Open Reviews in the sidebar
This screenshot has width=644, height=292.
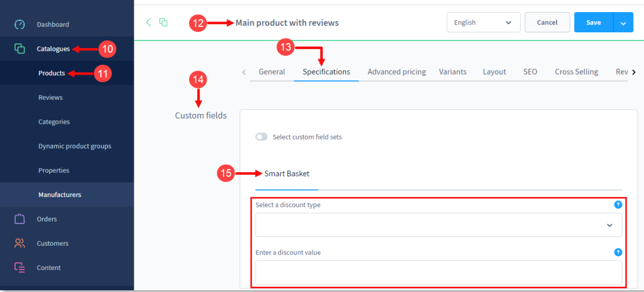[50, 97]
